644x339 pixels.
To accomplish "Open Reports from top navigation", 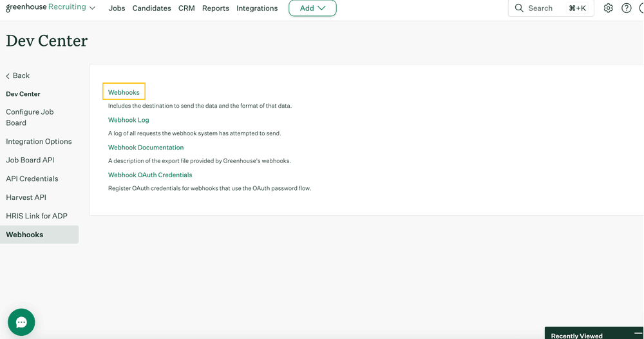I will point(215,8).
